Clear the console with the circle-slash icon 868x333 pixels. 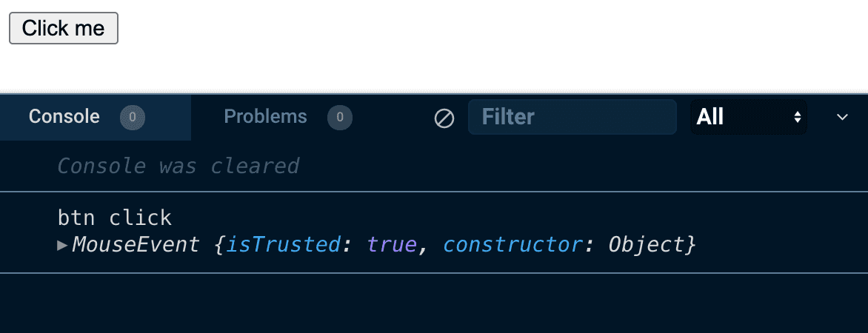click(x=444, y=118)
